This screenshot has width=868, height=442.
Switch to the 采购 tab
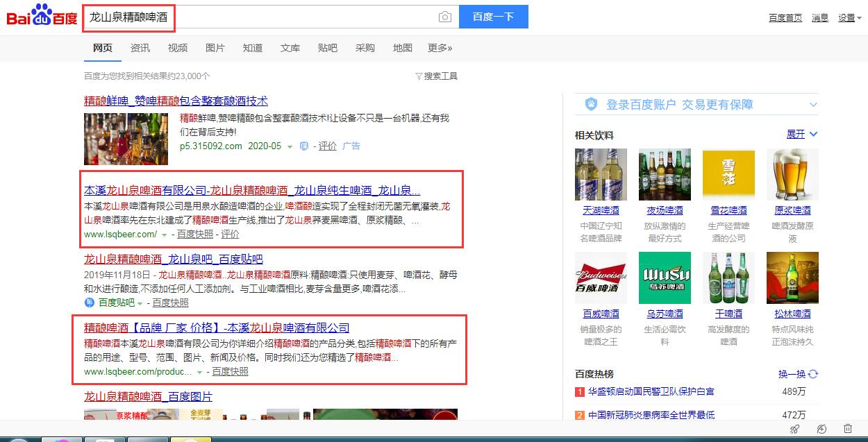click(x=365, y=48)
